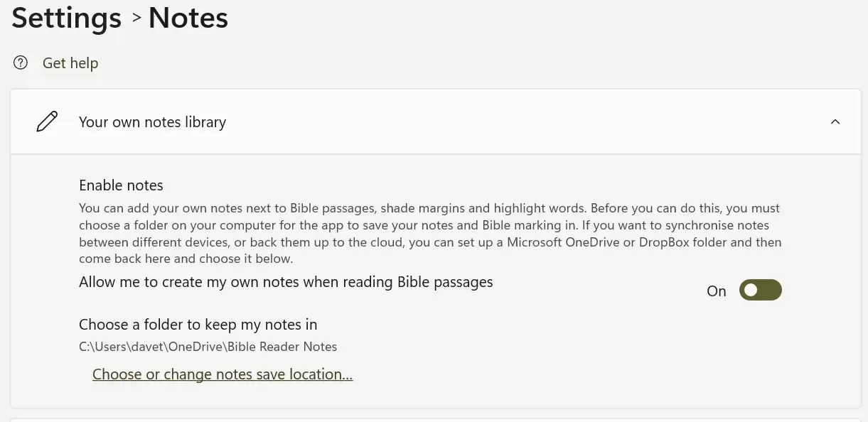The height and width of the screenshot is (422, 868).
Task: Click the "Your own notes library" title
Action: pyautogui.click(x=152, y=121)
